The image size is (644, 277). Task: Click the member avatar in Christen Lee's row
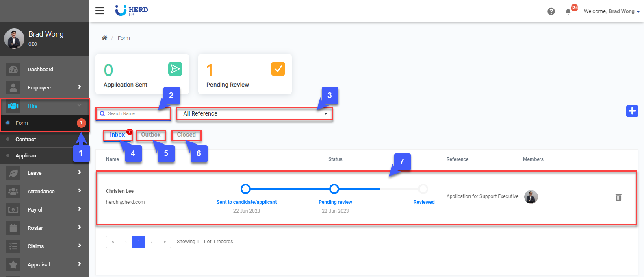(531, 197)
